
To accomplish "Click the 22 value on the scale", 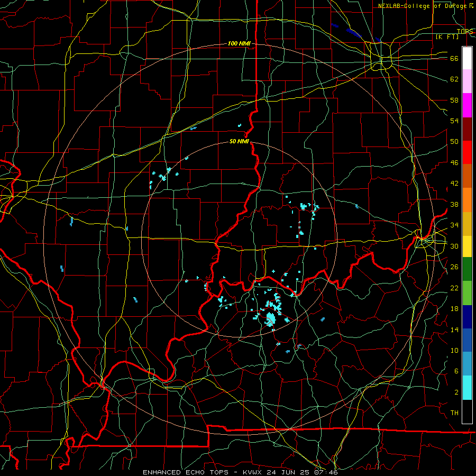I will pyautogui.click(x=454, y=288).
